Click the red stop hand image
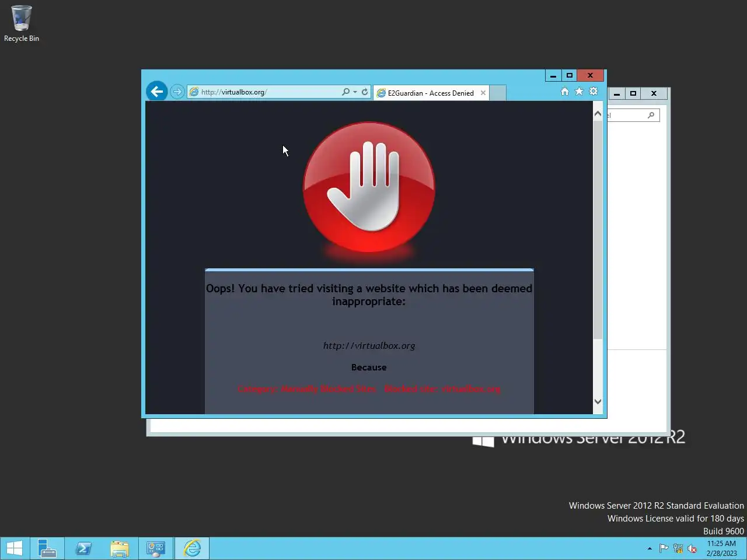This screenshot has height=560, width=747. [369, 187]
